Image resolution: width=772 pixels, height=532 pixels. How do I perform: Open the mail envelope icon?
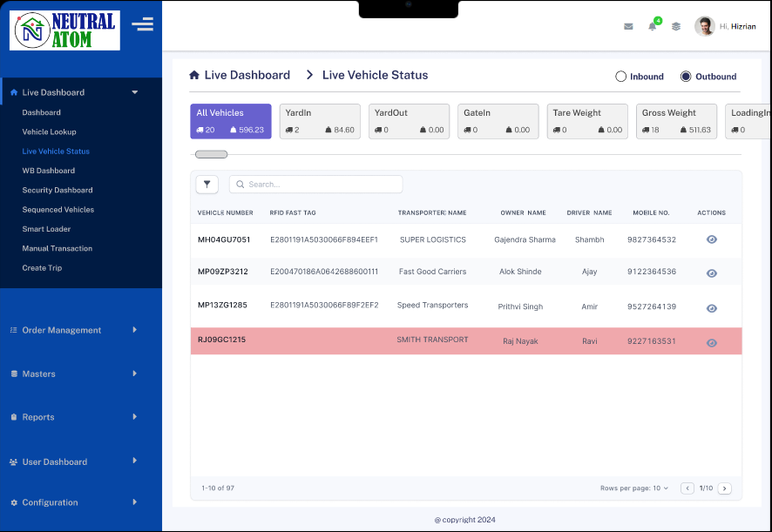click(x=628, y=26)
